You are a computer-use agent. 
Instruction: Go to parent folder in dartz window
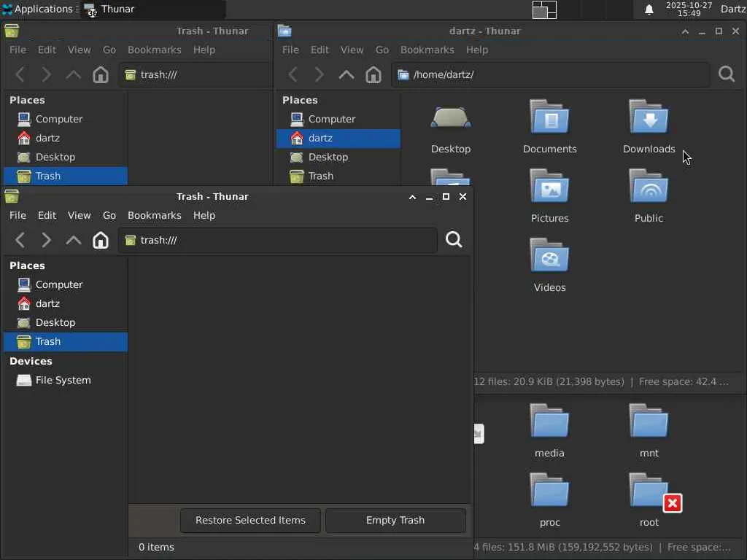click(347, 75)
